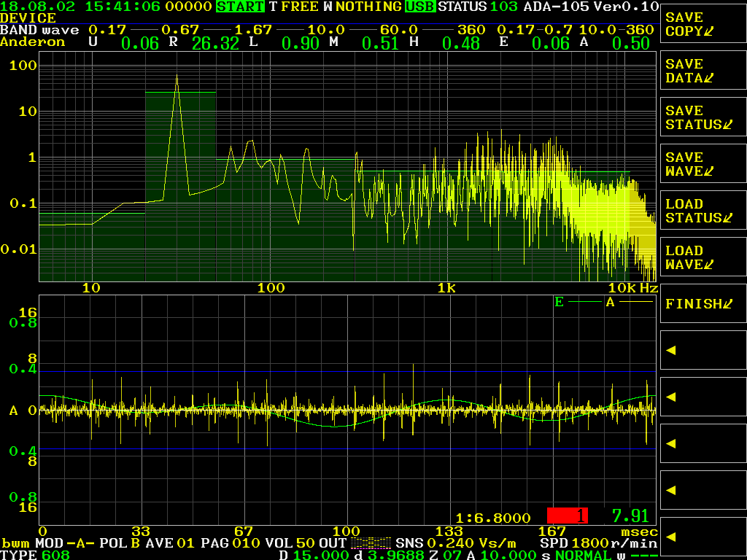Click the Z 07 setting

click(x=446, y=555)
